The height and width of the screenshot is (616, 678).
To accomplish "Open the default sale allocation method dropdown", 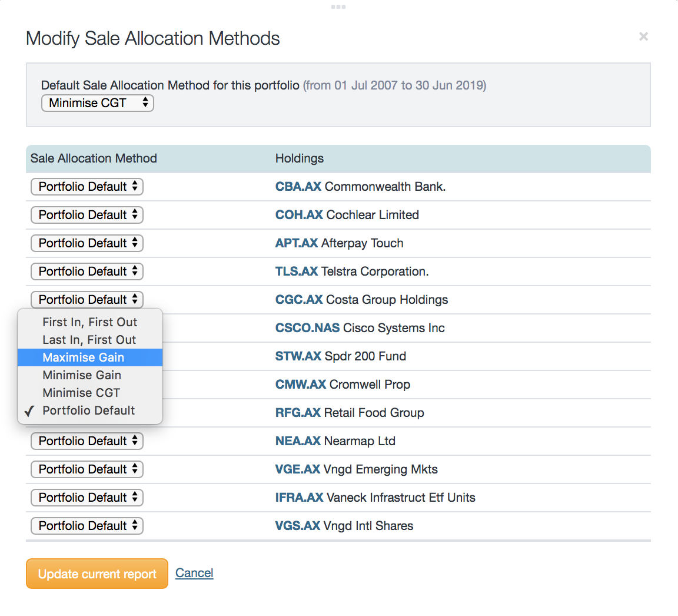I will click(97, 103).
